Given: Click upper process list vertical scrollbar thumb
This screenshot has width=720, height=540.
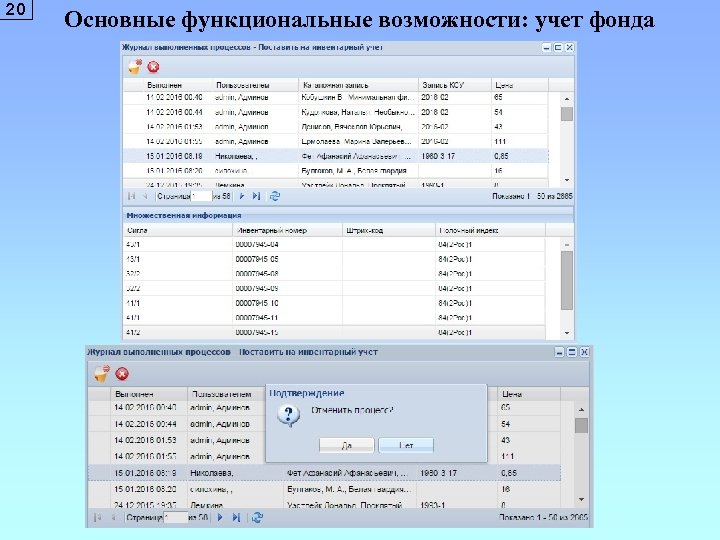Looking at the screenshot, I should (567, 113).
